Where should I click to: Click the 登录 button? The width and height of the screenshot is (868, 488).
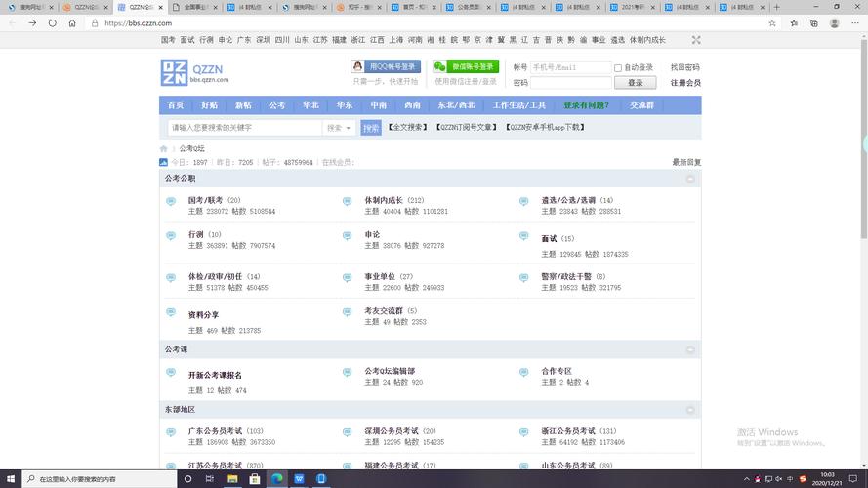635,82
